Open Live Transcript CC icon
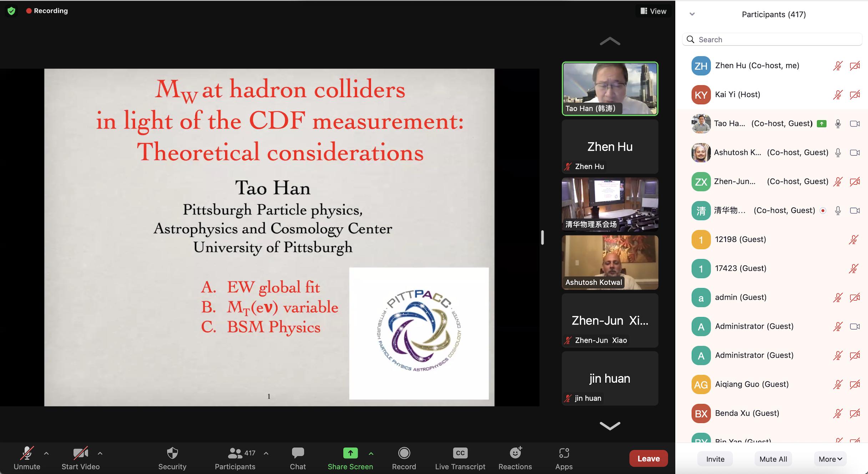This screenshot has height=474, width=868. [460, 453]
